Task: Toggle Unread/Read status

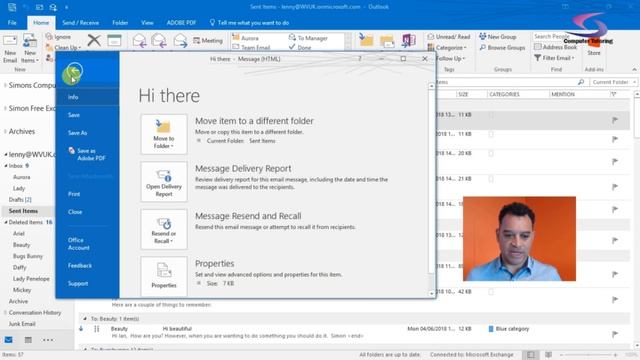Action: coord(449,37)
